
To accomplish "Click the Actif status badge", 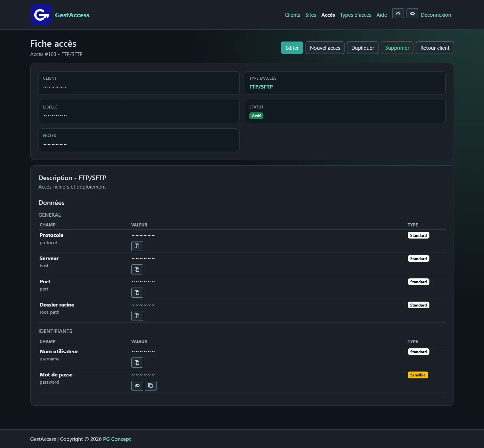I will (256, 116).
